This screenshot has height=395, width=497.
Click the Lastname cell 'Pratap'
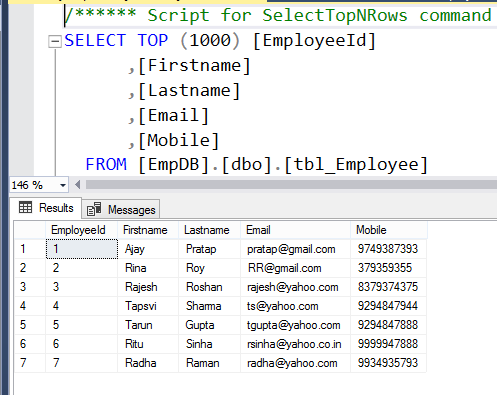click(209, 249)
